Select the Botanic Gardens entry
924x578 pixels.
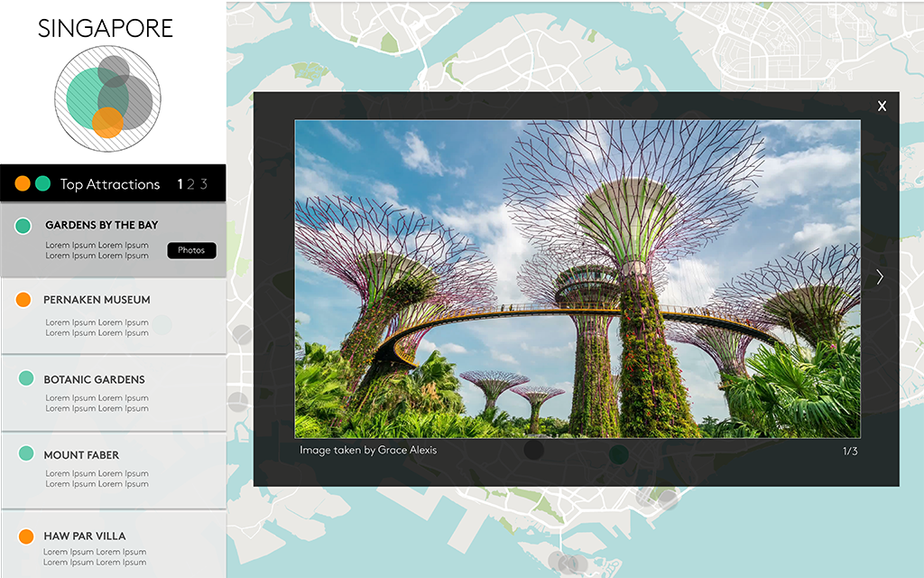[x=113, y=394]
